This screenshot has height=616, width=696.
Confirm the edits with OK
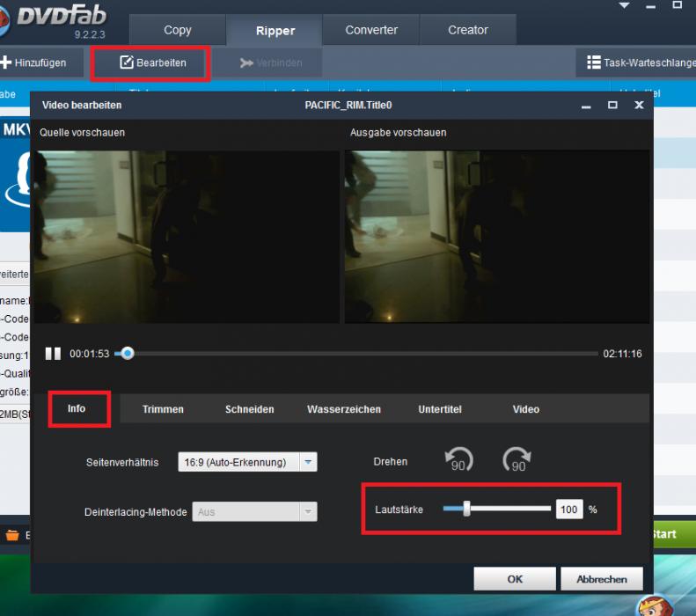point(515,579)
